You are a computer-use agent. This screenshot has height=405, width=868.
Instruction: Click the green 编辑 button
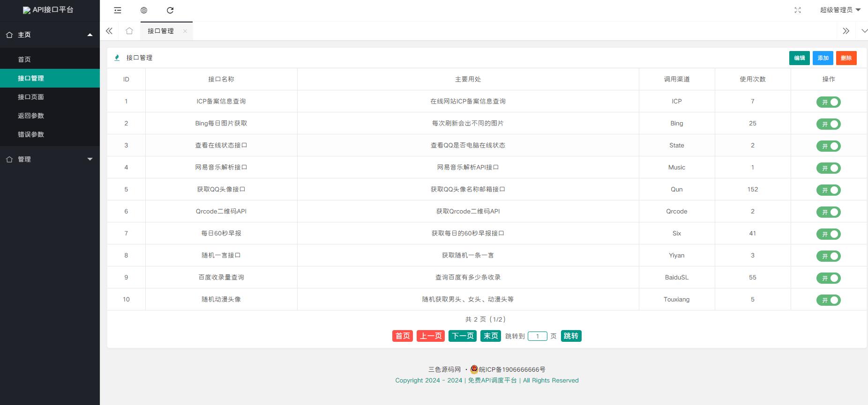click(x=799, y=58)
